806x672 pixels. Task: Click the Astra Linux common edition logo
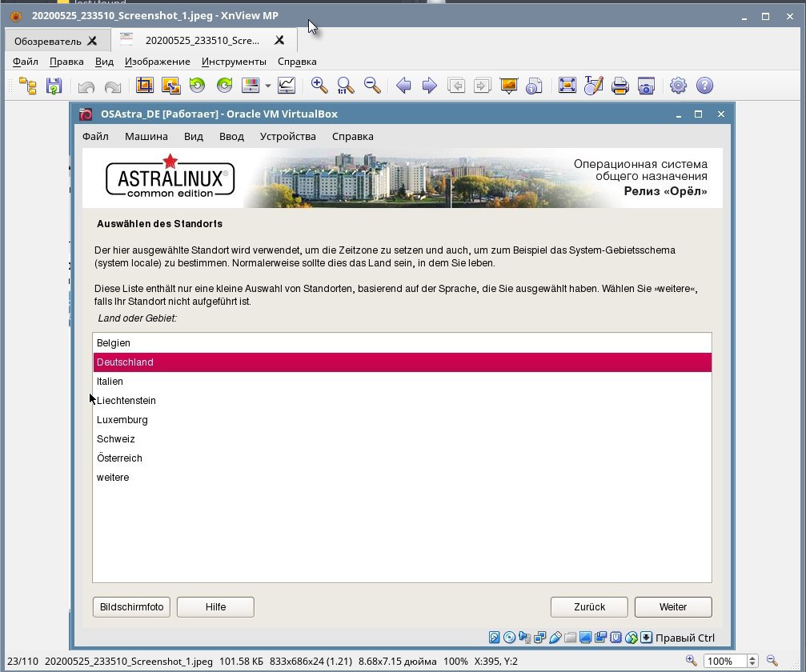coord(170,176)
